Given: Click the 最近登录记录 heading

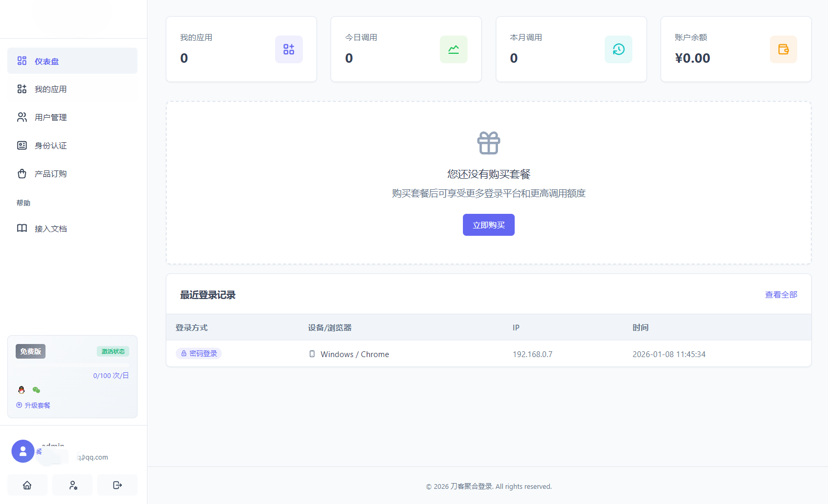Looking at the screenshot, I should point(208,295).
